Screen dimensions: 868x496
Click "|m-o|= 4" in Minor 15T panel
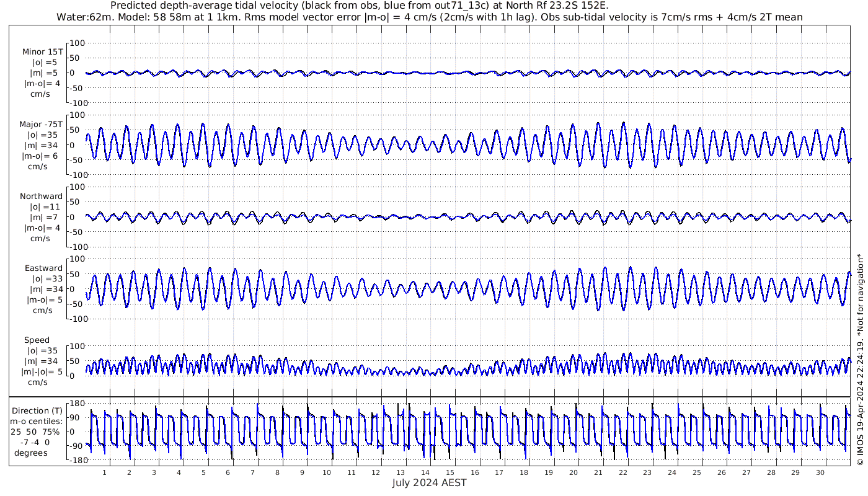coord(42,84)
